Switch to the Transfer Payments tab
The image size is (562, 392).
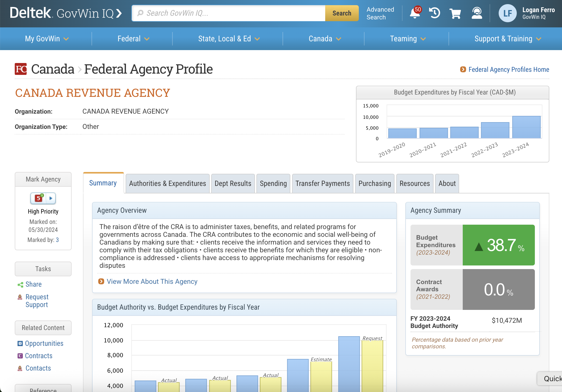click(323, 183)
